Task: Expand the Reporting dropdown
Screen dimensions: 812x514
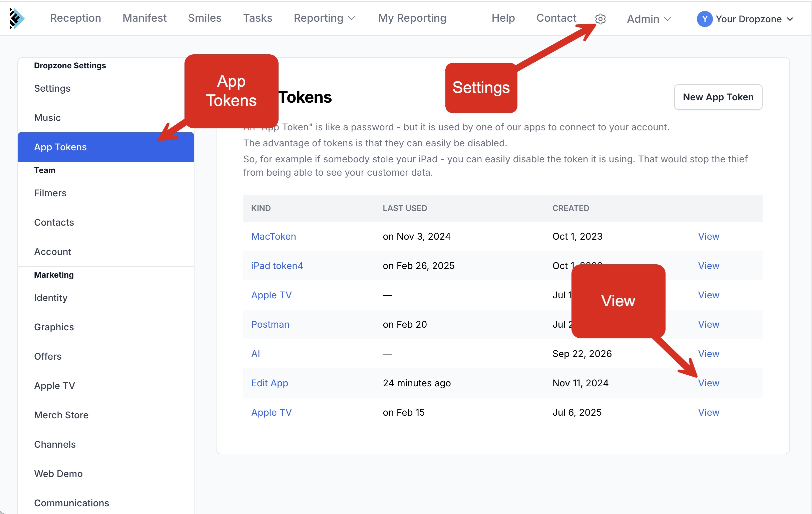Action: [x=324, y=18]
